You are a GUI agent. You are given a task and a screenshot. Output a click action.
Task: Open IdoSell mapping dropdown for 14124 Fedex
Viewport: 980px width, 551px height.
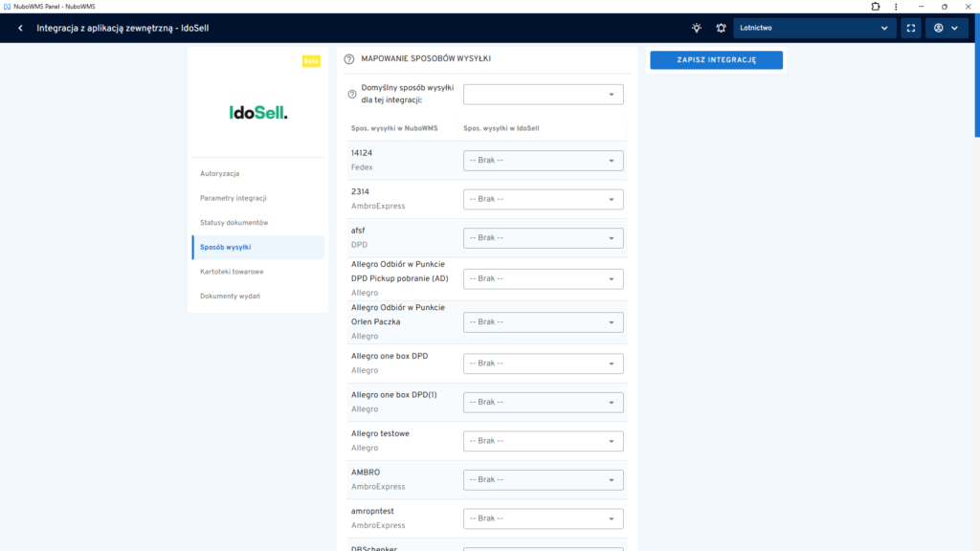click(543, 161)
